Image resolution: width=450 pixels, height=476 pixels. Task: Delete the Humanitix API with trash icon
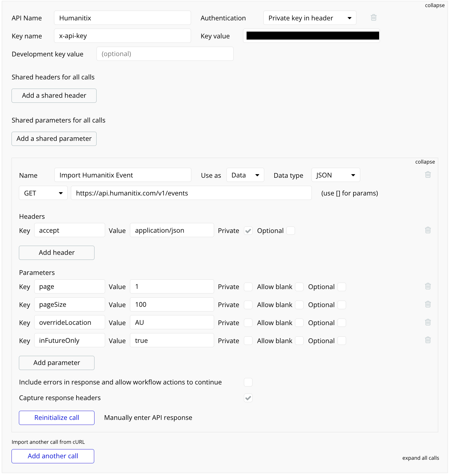point(374,17)
